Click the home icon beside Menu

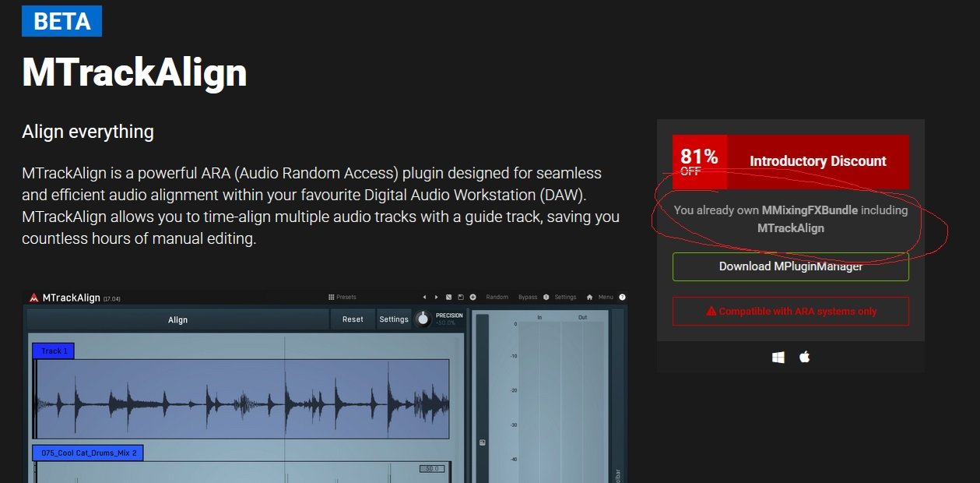(589, 297)
